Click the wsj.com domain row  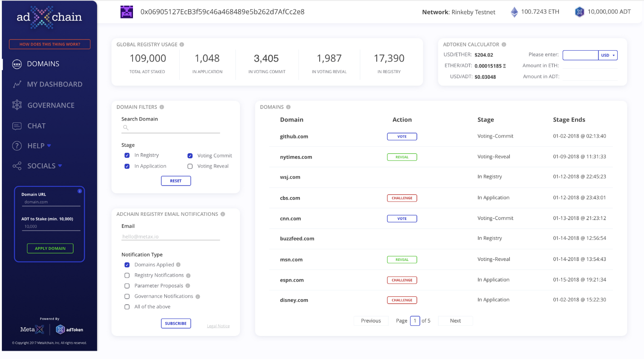[442, 177]
